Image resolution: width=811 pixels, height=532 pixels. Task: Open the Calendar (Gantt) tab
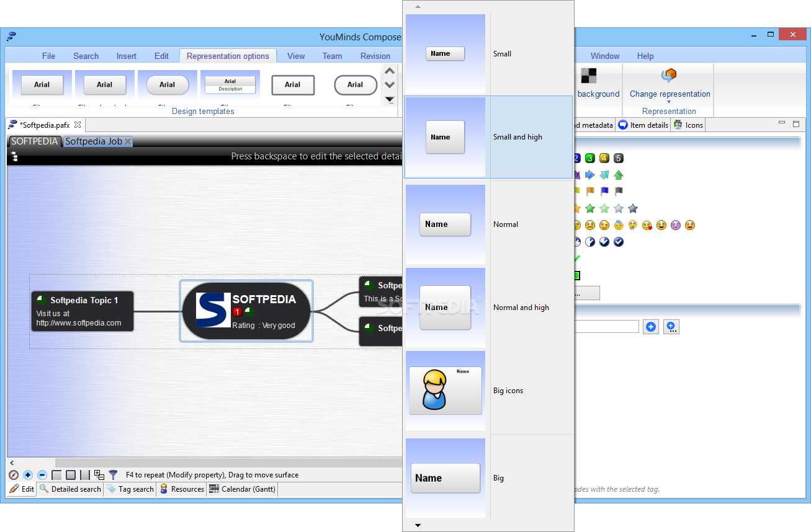(x=242, y=489)
